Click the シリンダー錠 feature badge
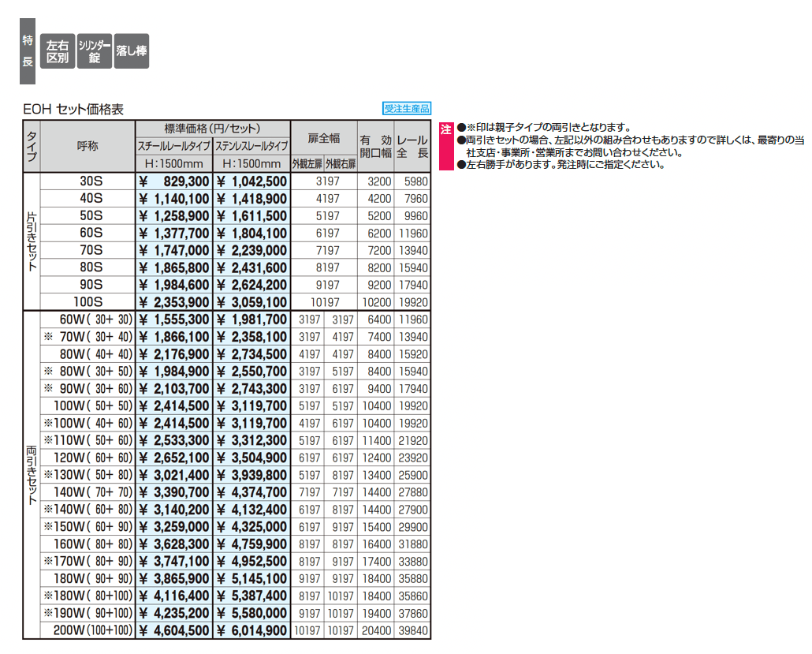This screenshot has height=654, width=812. point(95,52)
